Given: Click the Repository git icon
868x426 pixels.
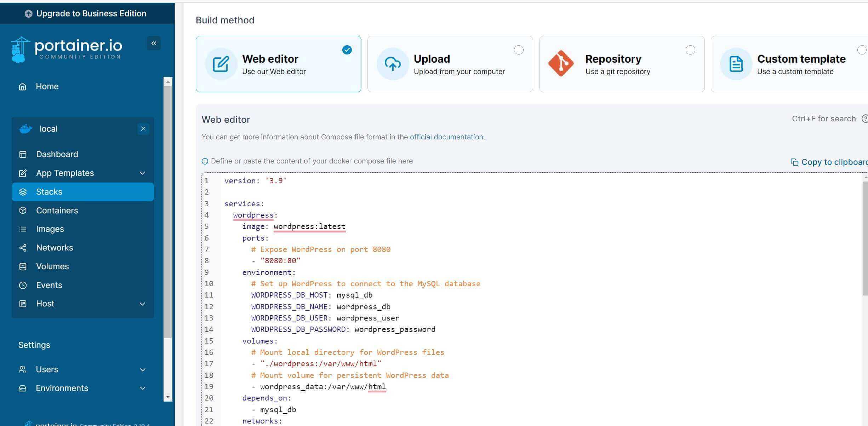Looking at the screenshot, I should tap(561, 64).
